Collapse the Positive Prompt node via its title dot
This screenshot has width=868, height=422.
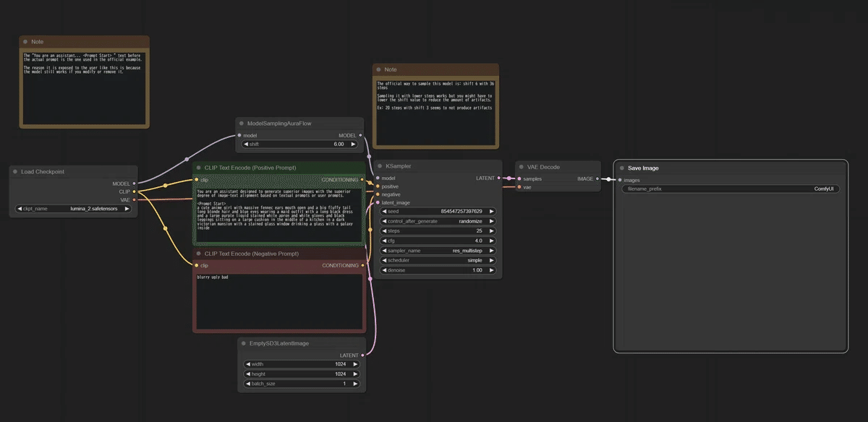(x=198, y=168)
